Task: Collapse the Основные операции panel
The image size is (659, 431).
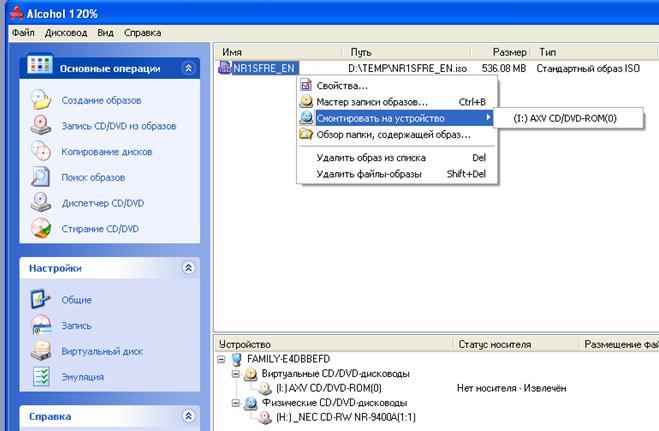Action: coord(189,68)
